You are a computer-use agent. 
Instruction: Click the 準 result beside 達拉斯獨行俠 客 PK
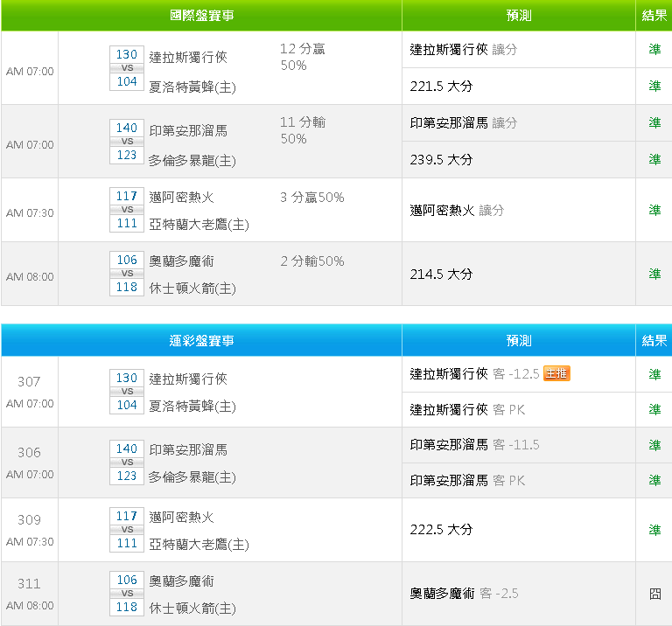pos(654,410)
